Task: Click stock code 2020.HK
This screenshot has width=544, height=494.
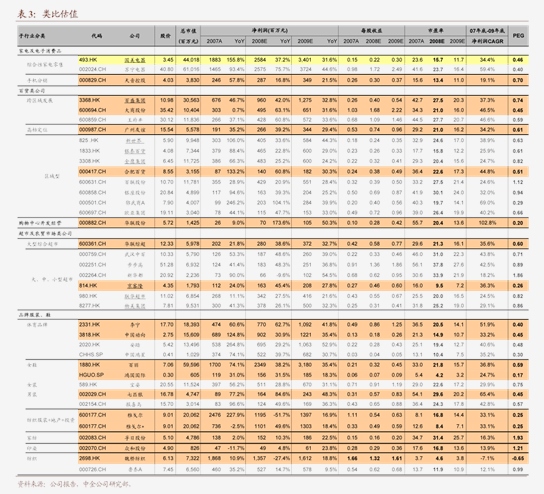Action: point(90,344)
